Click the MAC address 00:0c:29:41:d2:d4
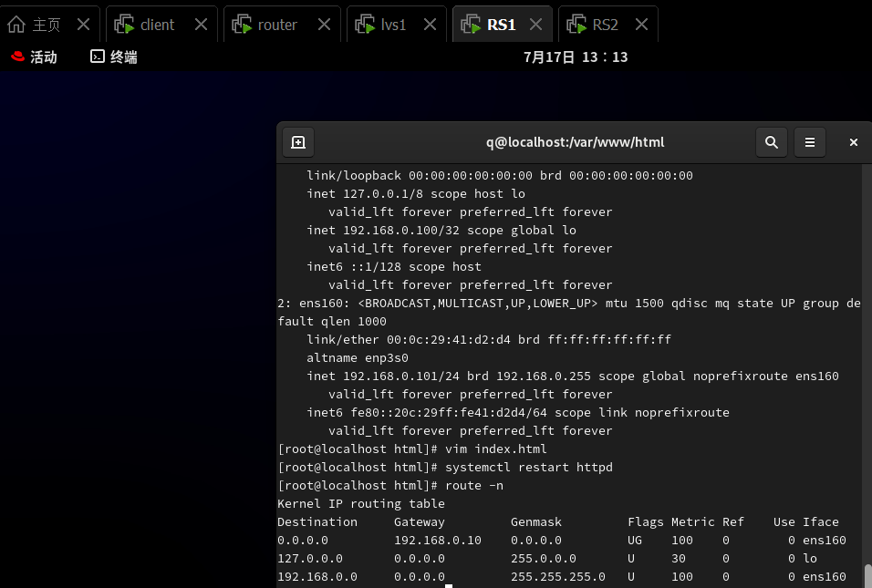The height and width of the screenshot is (588, 872). click(449, 339)
